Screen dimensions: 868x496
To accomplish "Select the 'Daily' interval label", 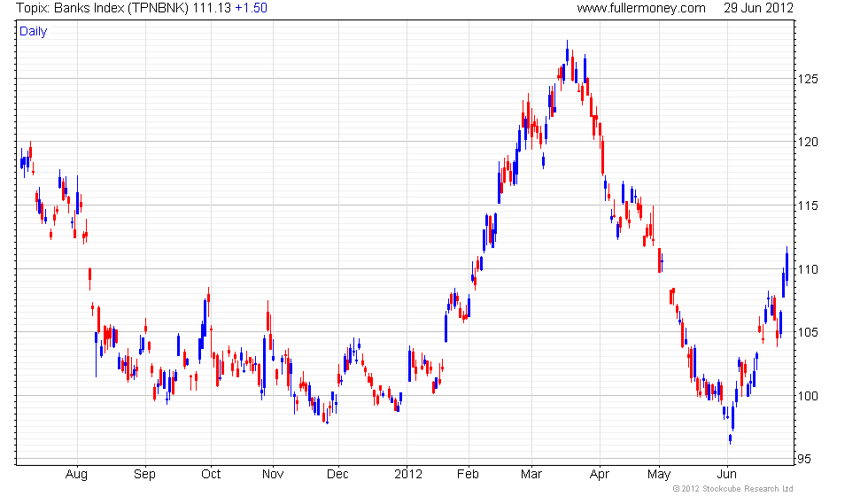I will pyautogui.click(x=34, y=32).
